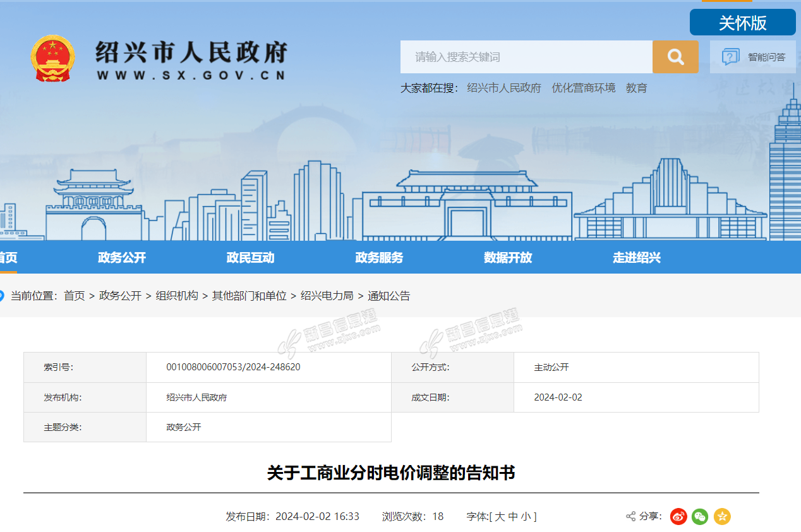Open the 智能问答 chat assistant
The width and height of the screenshot is (801, 532).
point(753,57)
